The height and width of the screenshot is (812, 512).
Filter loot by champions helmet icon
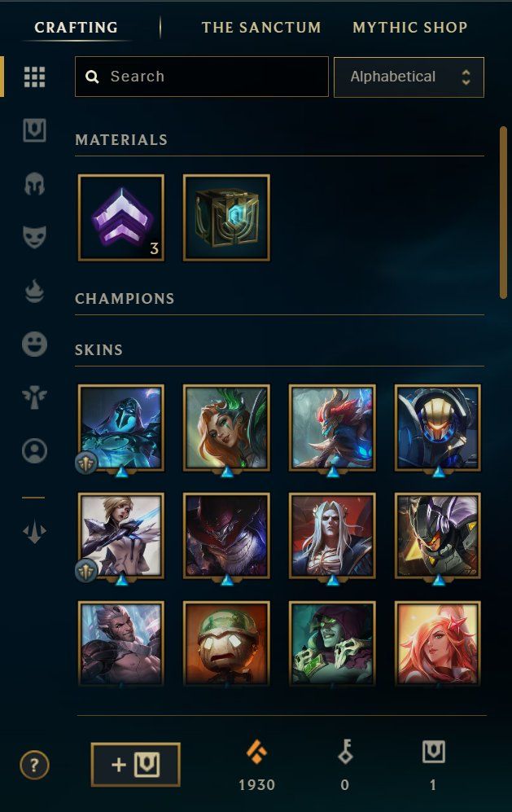tap(35, 184)
